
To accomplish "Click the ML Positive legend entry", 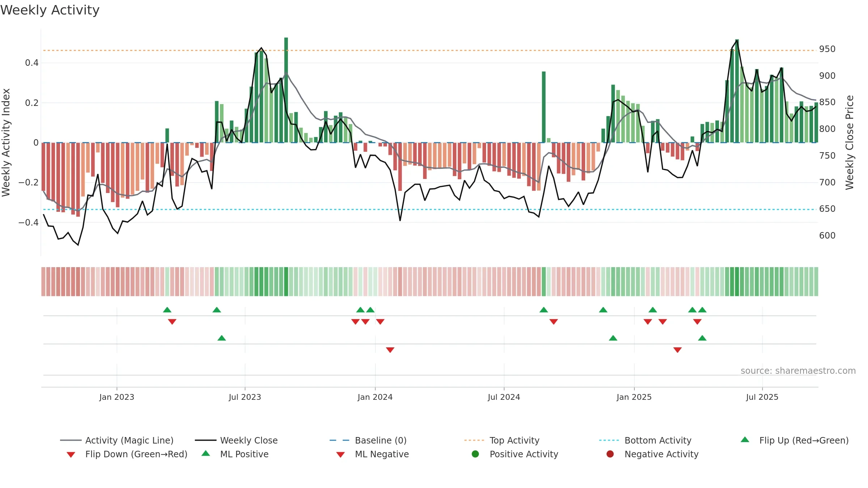I will click(235, 454).
